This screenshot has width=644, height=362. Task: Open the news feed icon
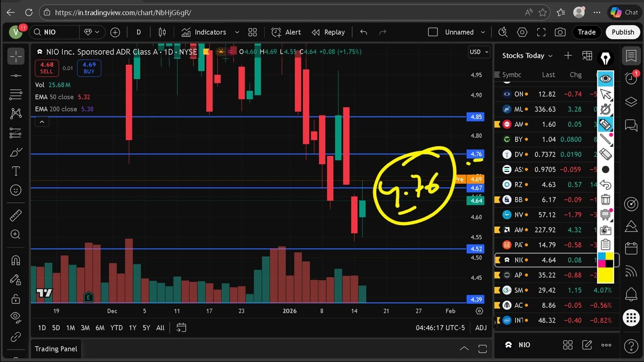631,272
